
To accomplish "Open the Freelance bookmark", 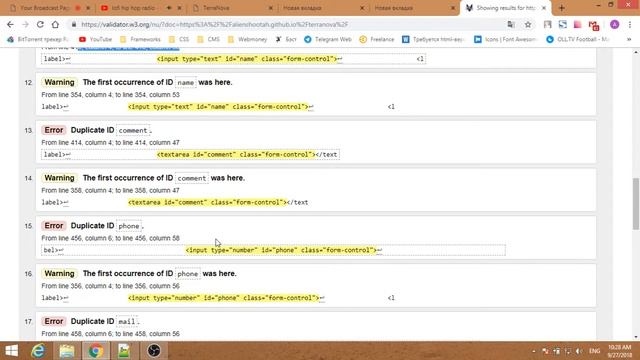I will click(x=377, y=39).
